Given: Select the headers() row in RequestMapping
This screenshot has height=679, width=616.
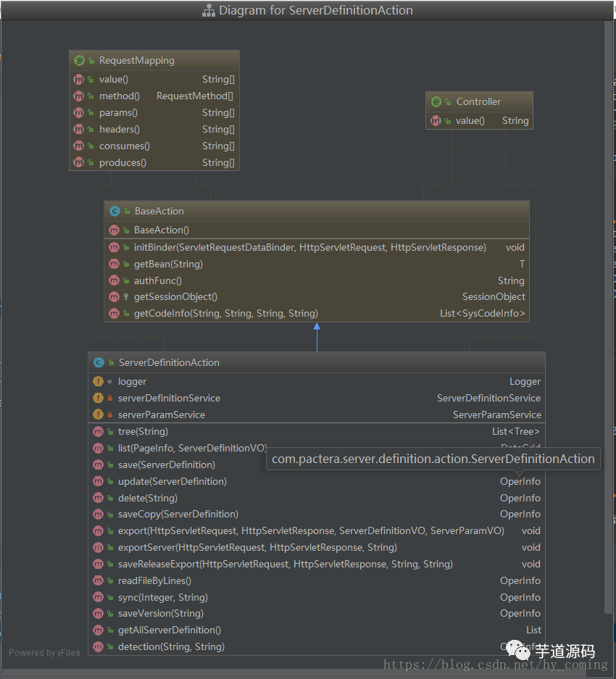Looking at the screenshot, I should coord(154,129).
